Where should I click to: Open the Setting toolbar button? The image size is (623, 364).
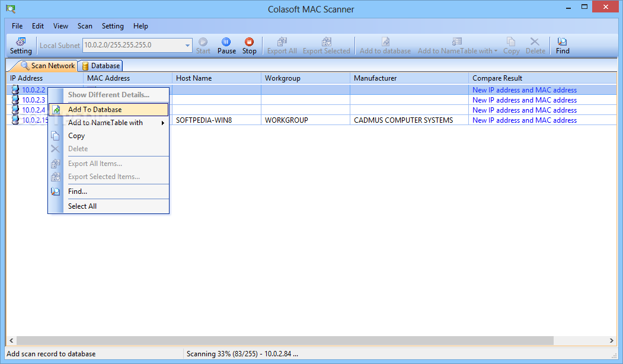[x=21, y=46]
